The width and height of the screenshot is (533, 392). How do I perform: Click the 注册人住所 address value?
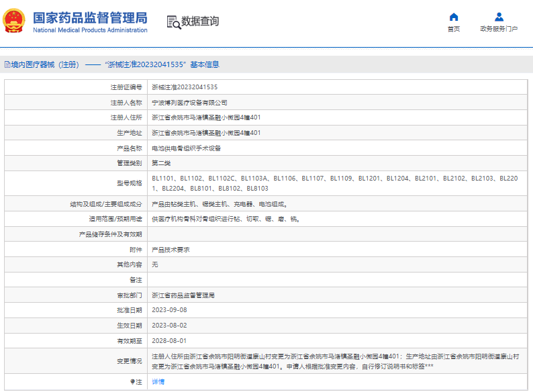coord(206,117)
